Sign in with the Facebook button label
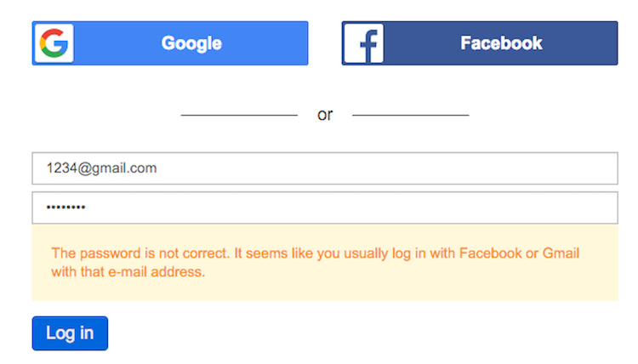This screenshot has height=364, width=638. (501, 43)
